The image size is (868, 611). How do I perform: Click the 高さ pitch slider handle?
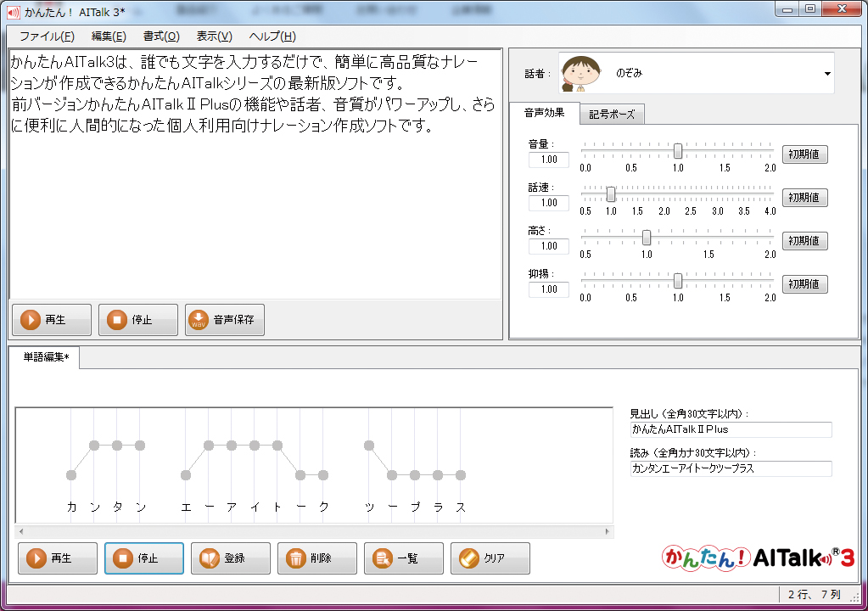(646, 238)
